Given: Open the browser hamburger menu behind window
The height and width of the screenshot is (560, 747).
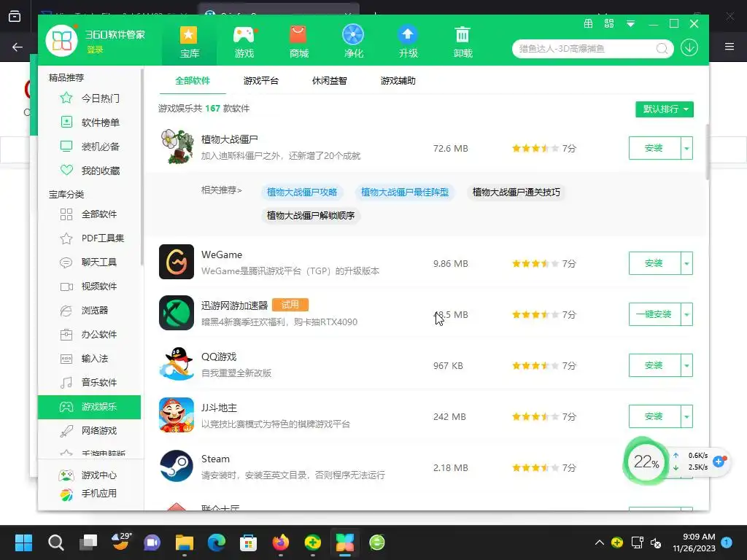Looking at the screenshot, I should pos(729,46).
